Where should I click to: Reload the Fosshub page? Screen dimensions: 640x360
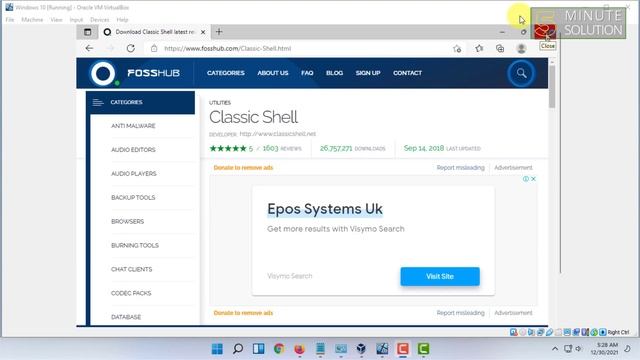pos(131,48)
